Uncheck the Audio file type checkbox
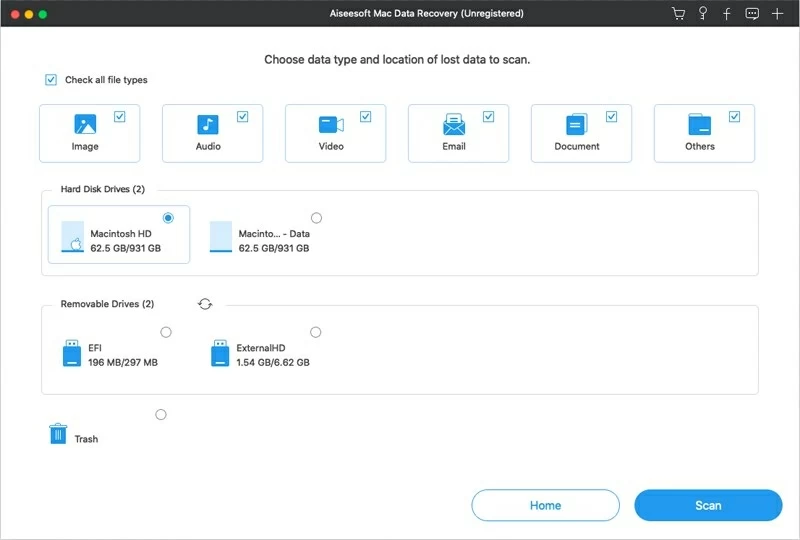The image size is (800, 540). tap(243, 117)
